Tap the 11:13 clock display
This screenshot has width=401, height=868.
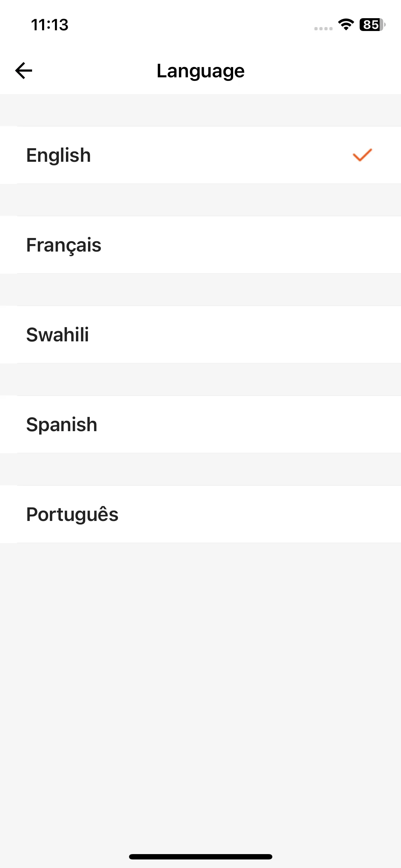coord(50,25)
